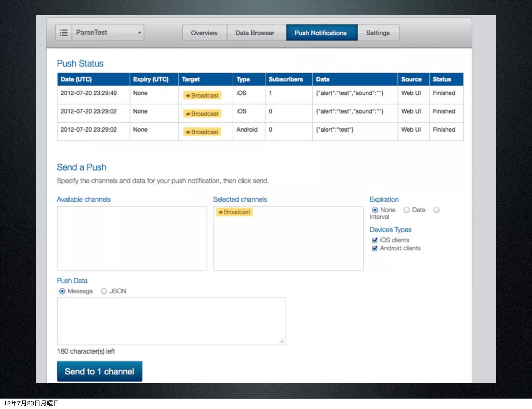Go to the Settings tab
Image resolution: width=532 pixels, height=409 pixels.
coord(378,33)
